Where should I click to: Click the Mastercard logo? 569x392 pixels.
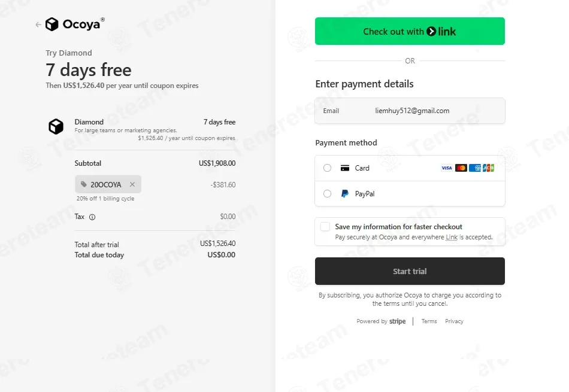[x=461, y=168]
